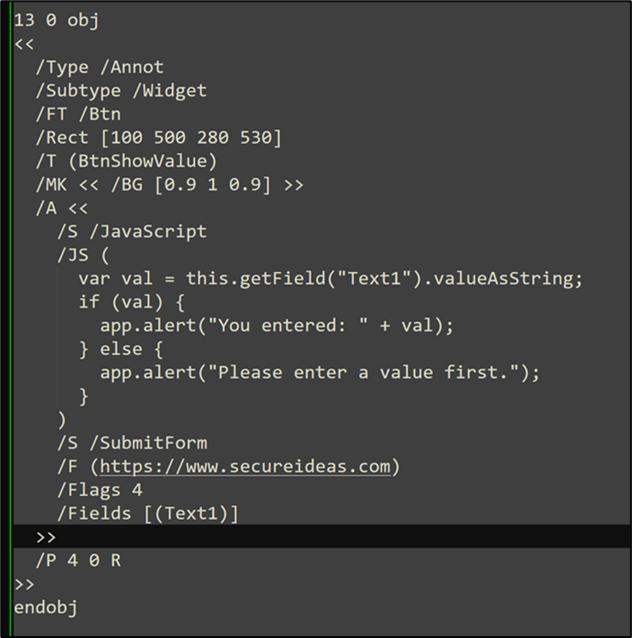Viewport: 632px width, 638px height.
Task: Place cursor on "/Fields [(Text1)]" line
Action: 147,514
